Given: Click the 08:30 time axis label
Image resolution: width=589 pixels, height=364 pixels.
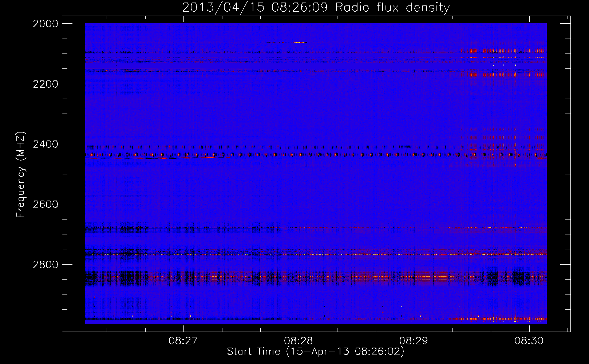Looking at the screenshot, I should tap(529, 341).
